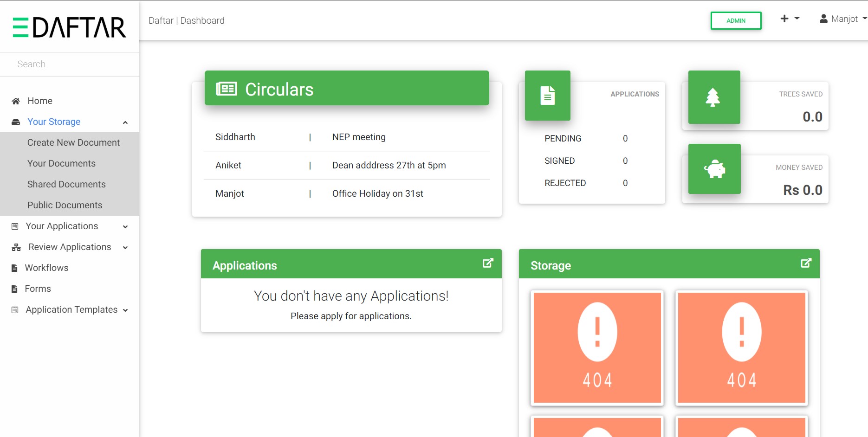Open Forms page
The width and height of the screenshot is (868, 437).
click(38, 289)
